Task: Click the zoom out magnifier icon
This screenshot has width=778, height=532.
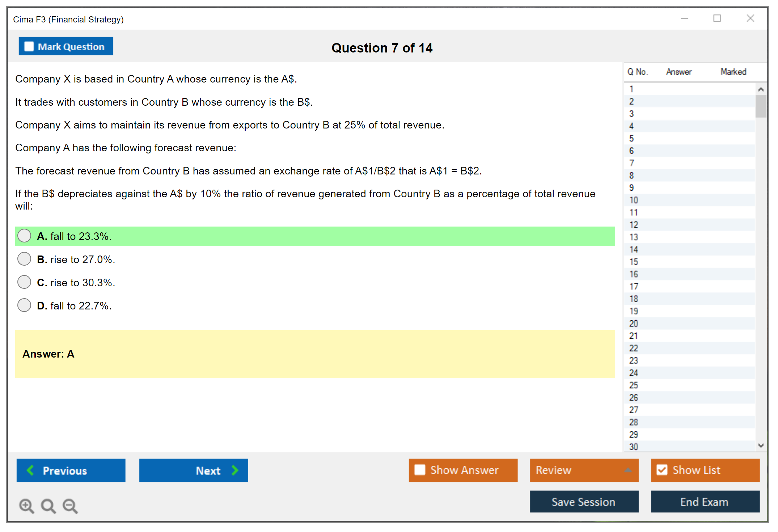Action: (70, 506)
